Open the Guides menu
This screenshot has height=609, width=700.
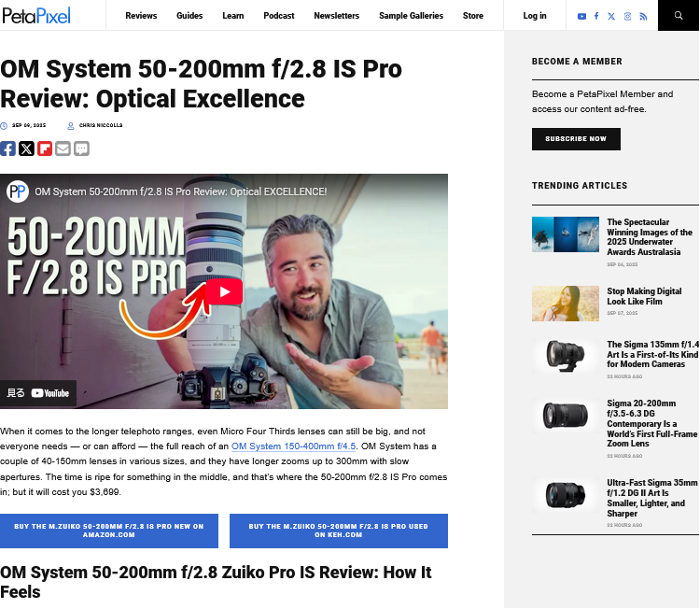click(x=189, y=16)
